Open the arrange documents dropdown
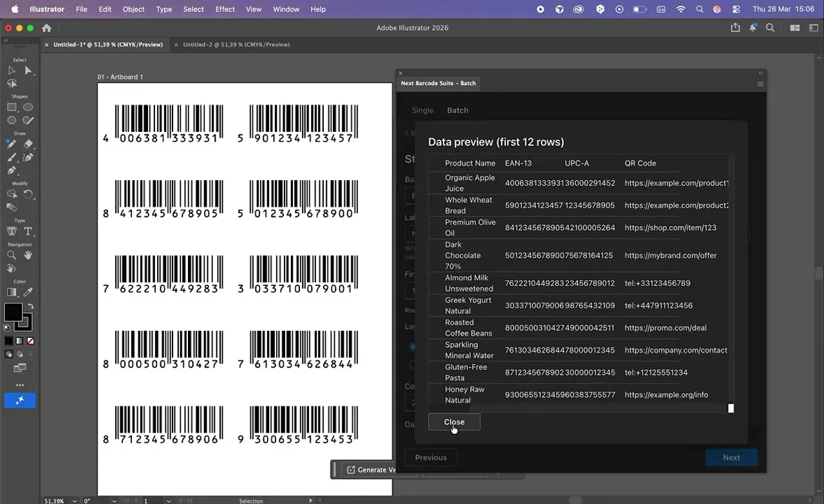Image resolution: width=824 pixels, height=504 pixels. (795, 28)
